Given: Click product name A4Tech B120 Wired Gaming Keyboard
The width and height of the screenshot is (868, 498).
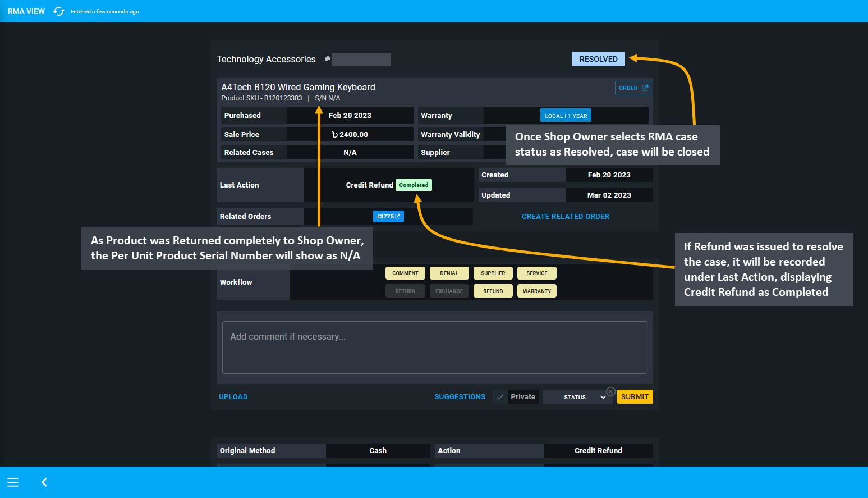Looking at the screenshot, I should [x=298, y=87].
